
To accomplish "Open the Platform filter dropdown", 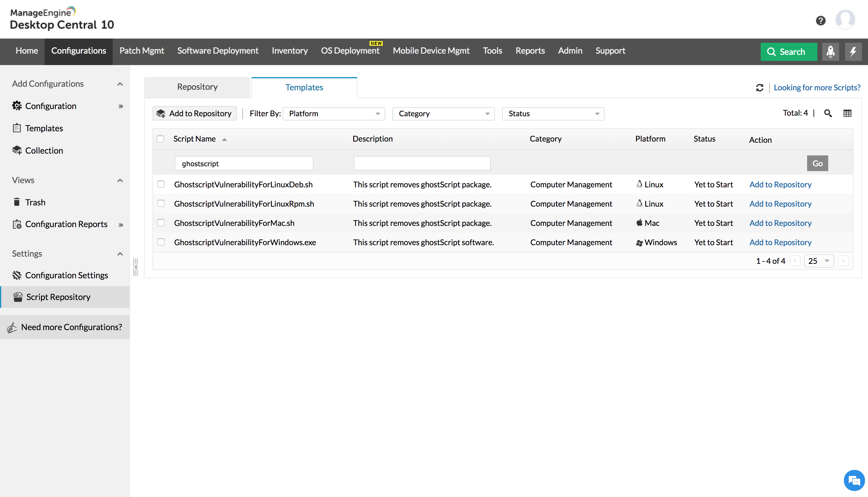I will [334, 114].
